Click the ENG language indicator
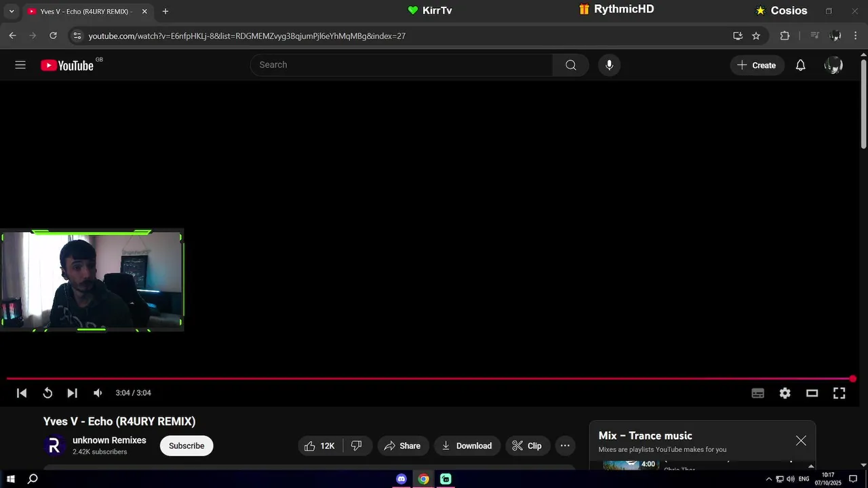 [x=804, y=479]
